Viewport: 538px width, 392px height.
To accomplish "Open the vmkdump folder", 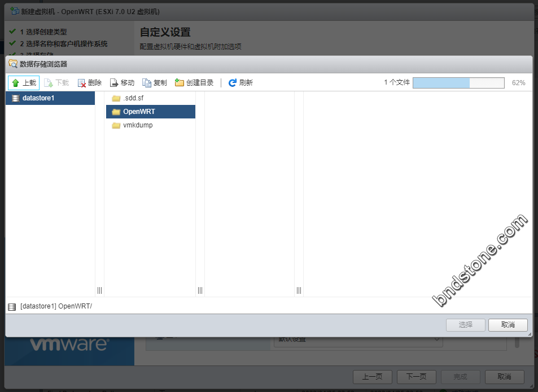I will [x=151, y=125].
